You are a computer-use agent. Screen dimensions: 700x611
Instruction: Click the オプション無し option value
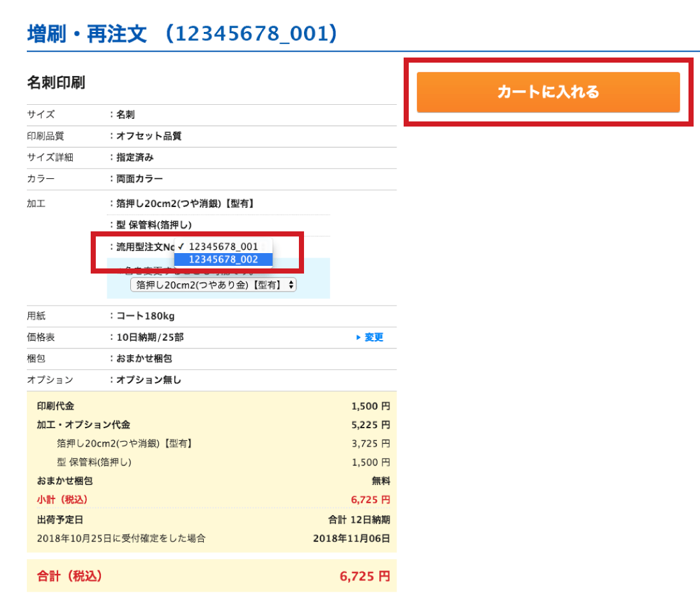(x=149, y=380)
